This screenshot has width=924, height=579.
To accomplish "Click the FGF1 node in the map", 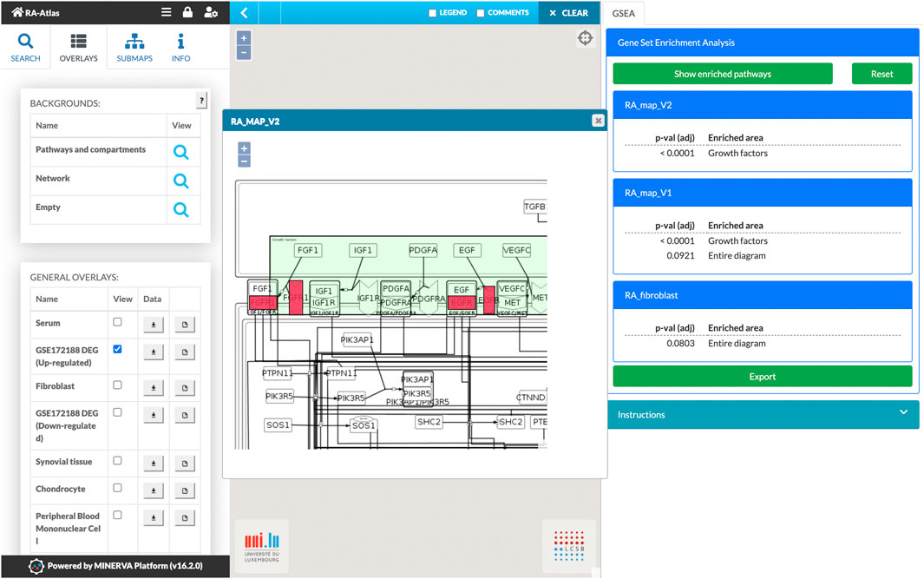I will point(308,250).
